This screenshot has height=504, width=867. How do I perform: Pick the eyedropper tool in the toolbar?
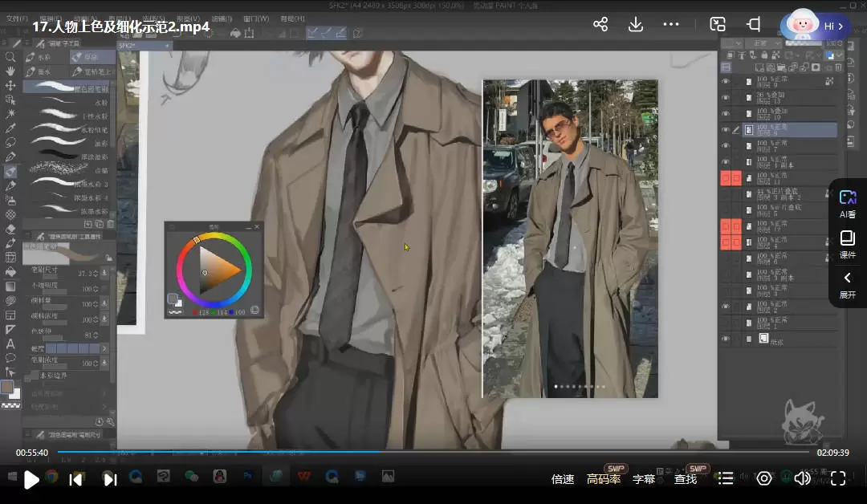10,128
